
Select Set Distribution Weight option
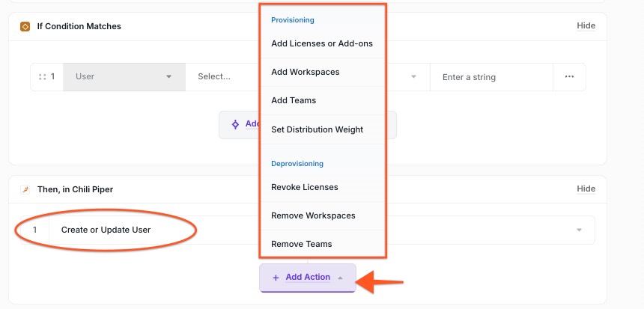(x=318, y=129)
